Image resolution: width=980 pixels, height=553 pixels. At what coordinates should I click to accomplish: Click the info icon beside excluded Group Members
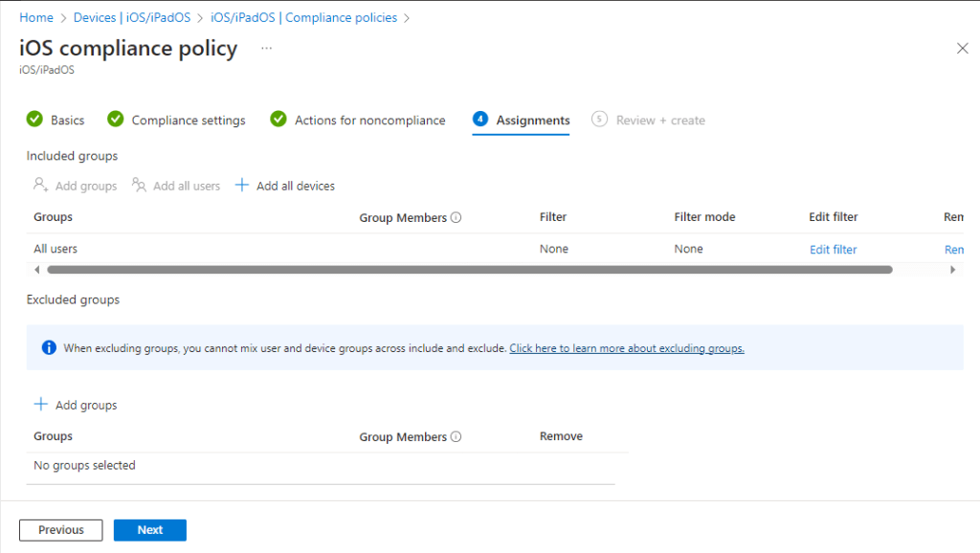(x=456, y=436)
